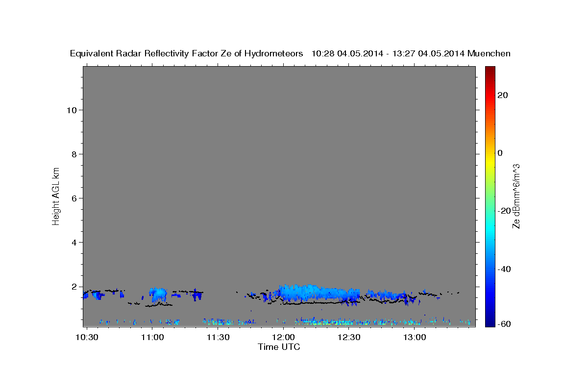Click the plot title text 'Equivalent Radar Reflectivity Factor'
Viewport: 588px width, 392px height.
(x=144, y=54)
